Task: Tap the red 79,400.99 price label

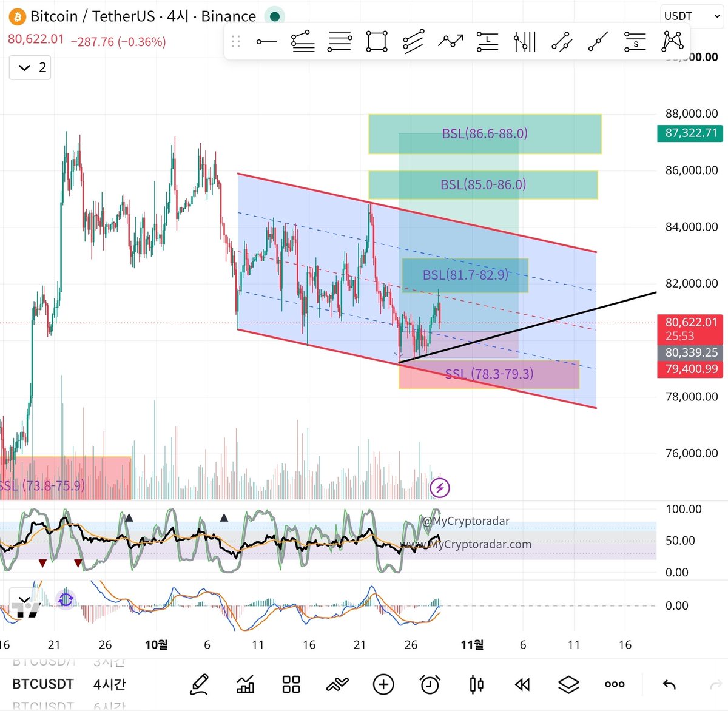Action: tap(690, 369)
